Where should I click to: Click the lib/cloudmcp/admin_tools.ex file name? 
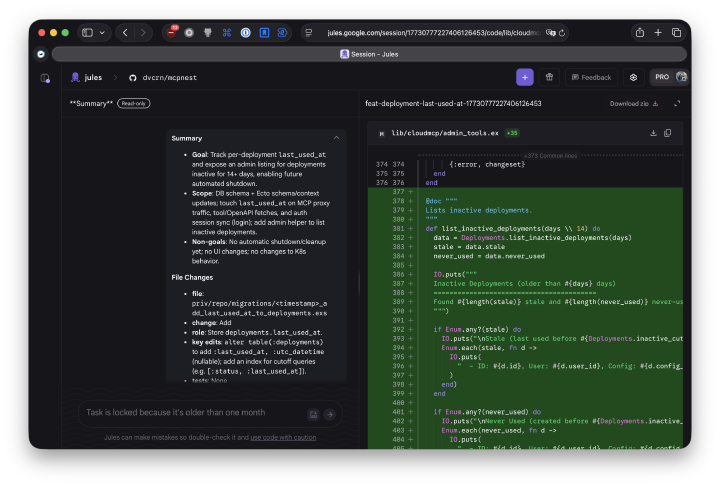[444, 133]
